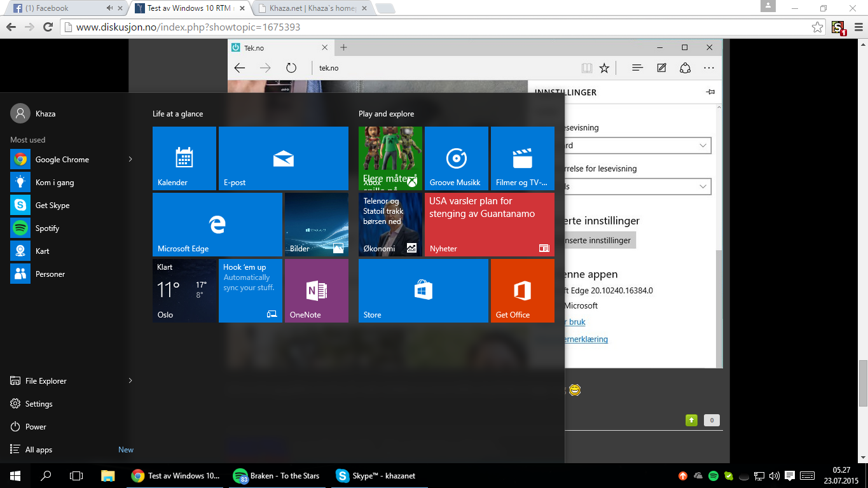Open Edge's More actions ellipsis
868x488 pixels.
point(709,68)
